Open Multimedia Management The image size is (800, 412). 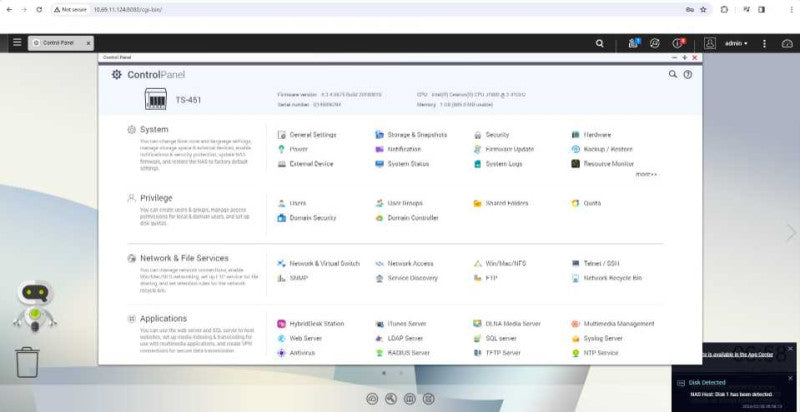(x=613, y=324)
